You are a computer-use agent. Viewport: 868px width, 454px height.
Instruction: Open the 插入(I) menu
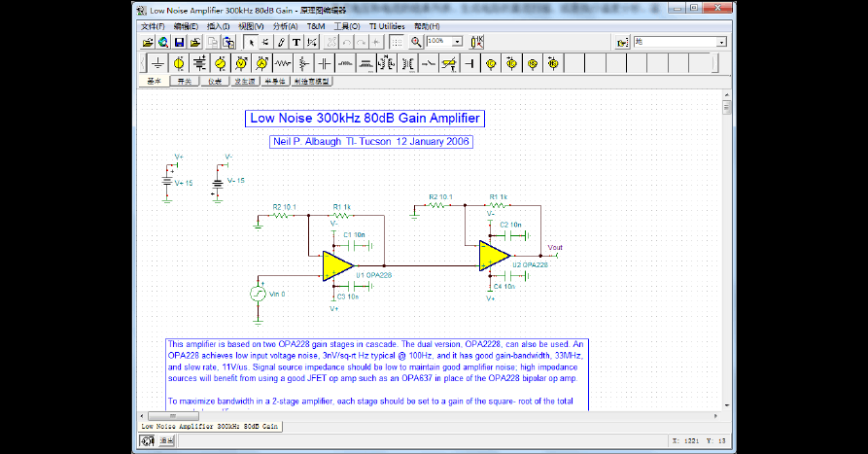(218, 26)
